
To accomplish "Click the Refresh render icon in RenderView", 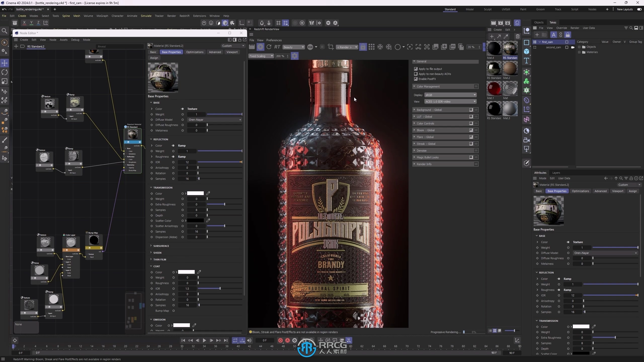I will coord(269,47).
